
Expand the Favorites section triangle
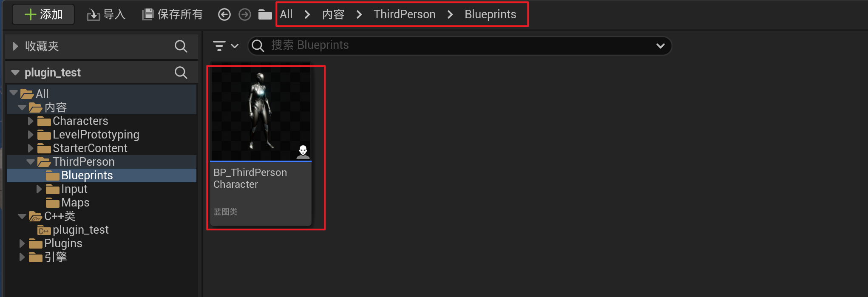coord(15,46)
